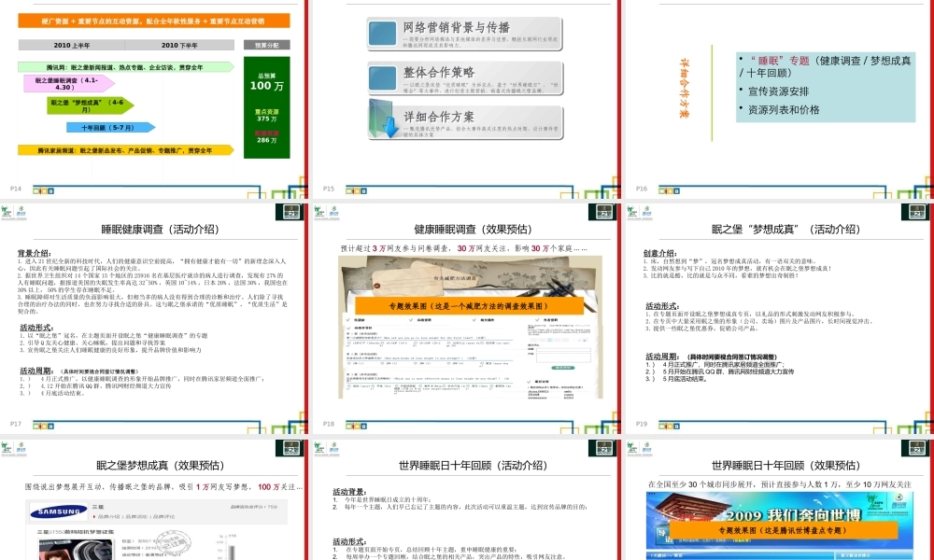Viewport: 934px width, 560px height.
Task: Click the 活动背景 heading
Action: pos(349,492)
